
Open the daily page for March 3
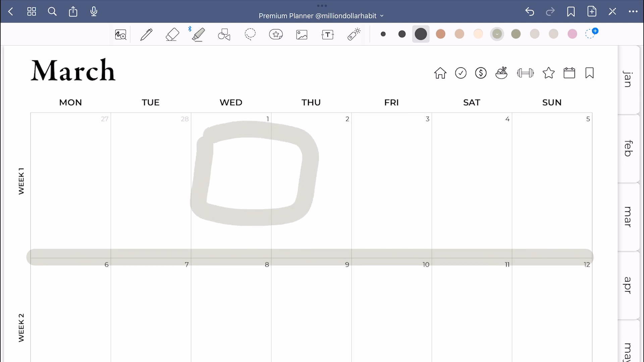pyautogui.click(x=427, y=119)
